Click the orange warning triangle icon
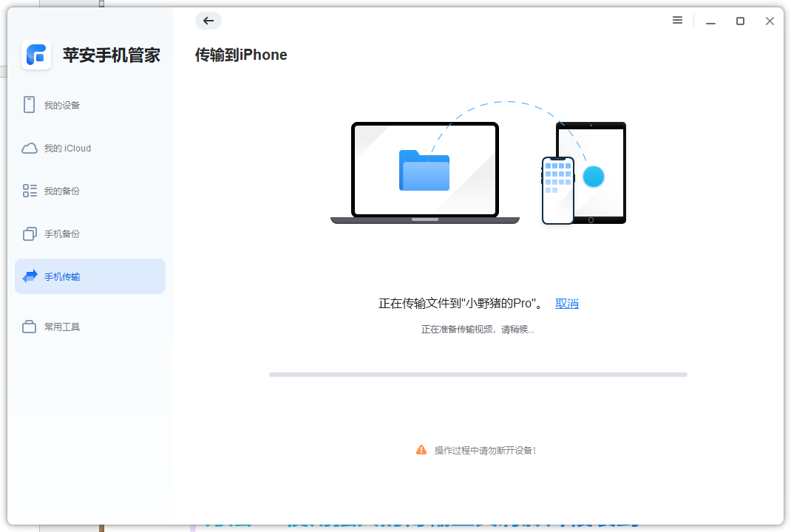Screen dimensions: 791x532 421,449
